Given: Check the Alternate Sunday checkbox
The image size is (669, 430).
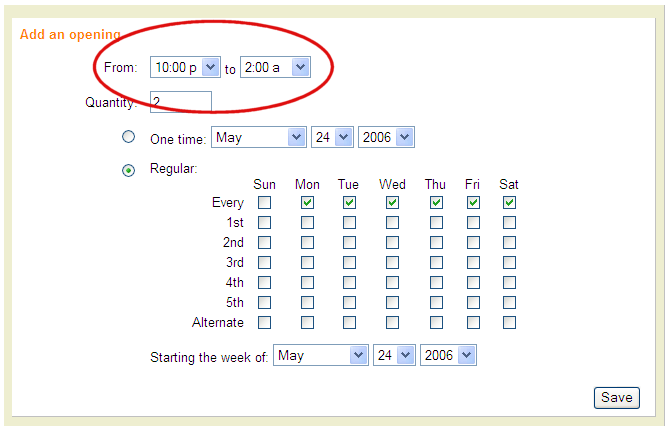Looking at the screenshot, I should (265, 322).
